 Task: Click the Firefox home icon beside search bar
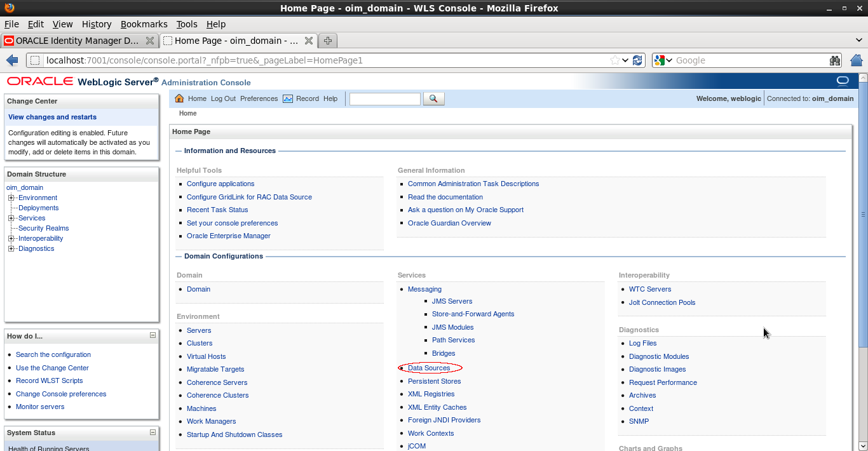857,60
